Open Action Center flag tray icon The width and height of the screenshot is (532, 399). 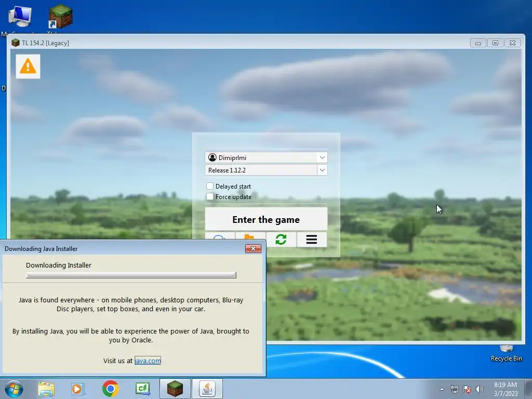467,389
